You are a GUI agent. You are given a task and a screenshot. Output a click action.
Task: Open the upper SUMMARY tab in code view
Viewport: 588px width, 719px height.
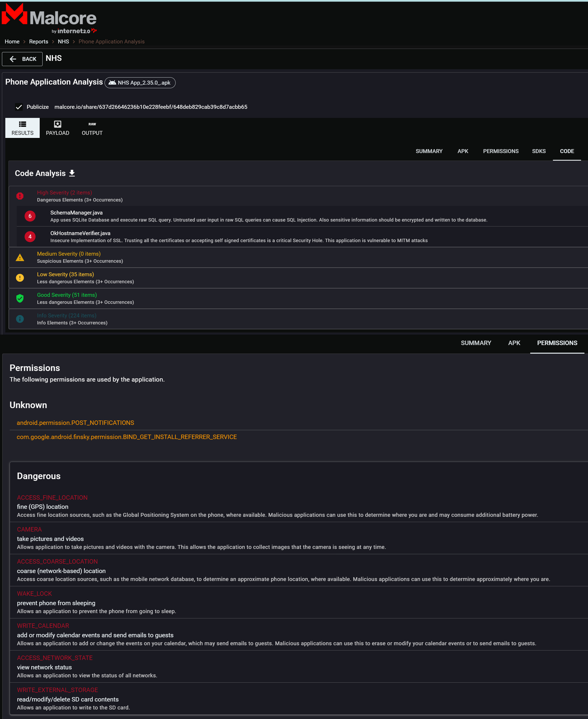429,151
